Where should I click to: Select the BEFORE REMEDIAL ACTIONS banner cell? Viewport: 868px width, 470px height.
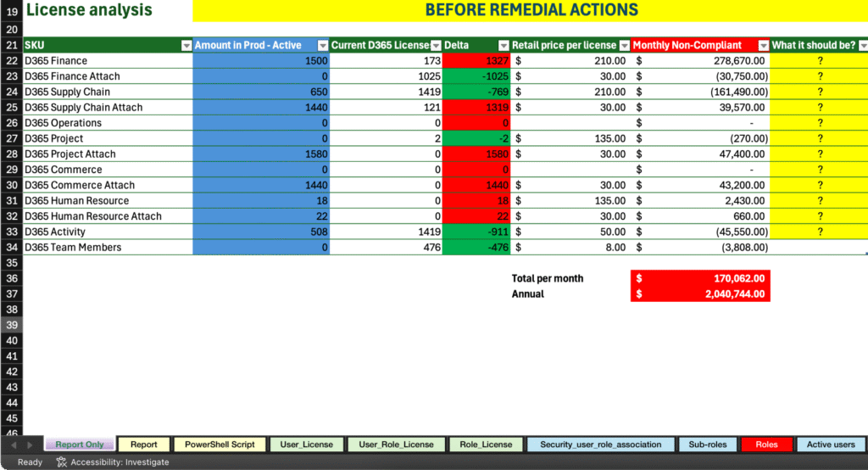[x=531, y=10]
